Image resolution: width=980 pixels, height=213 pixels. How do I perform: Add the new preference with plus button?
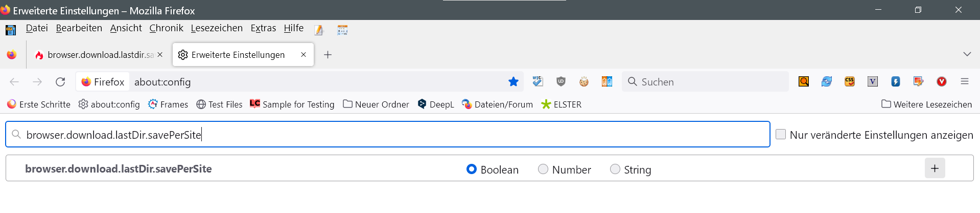click(x=935, y=168)
